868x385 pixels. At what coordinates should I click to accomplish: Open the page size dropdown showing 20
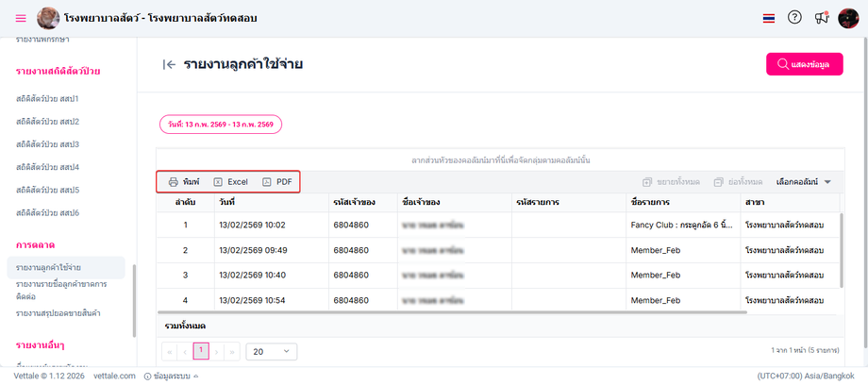pyautogui.click(x=272, y=352)
